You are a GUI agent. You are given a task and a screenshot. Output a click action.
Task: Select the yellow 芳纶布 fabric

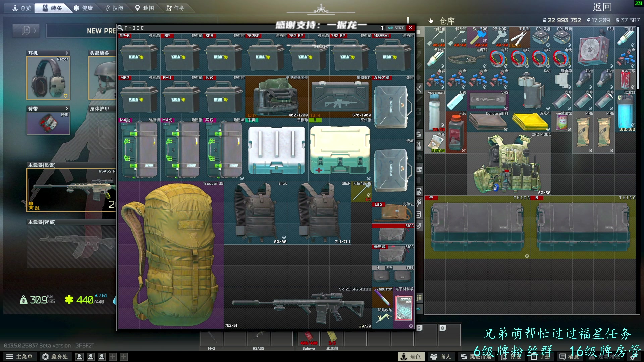coord(530,121)
